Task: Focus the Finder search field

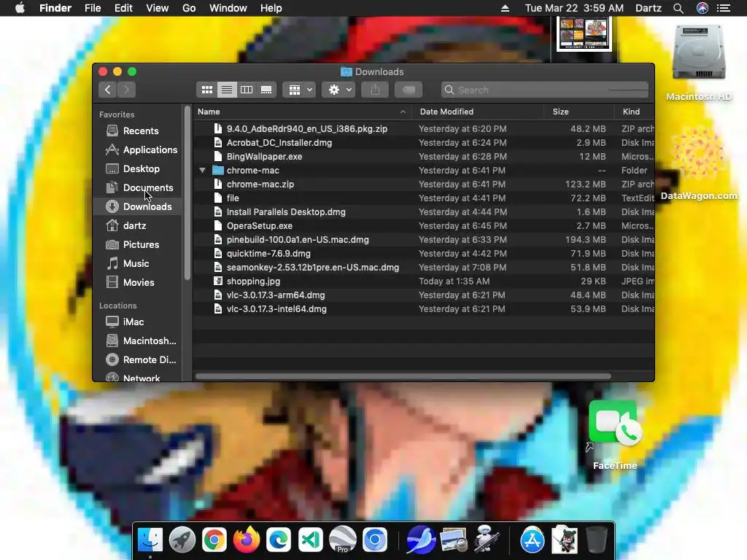Action: [x=544, y=90]
